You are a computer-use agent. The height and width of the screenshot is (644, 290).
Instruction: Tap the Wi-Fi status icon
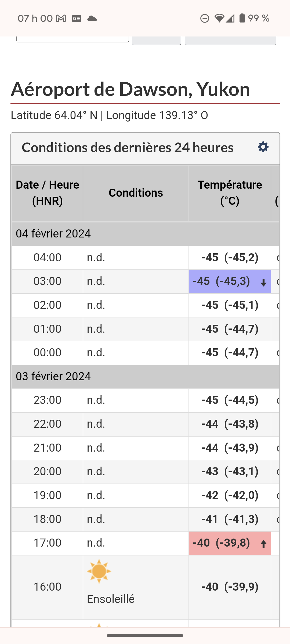pyautogui.click(x=219, y=19)
